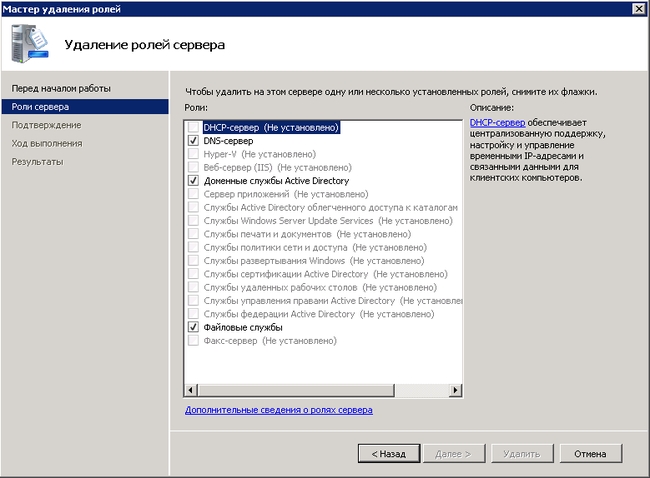The width and height of the screenshot is (650, 478).
Task: Uncheck Доменные службы Active Directory checkbox
Action: tap(193, 181)
